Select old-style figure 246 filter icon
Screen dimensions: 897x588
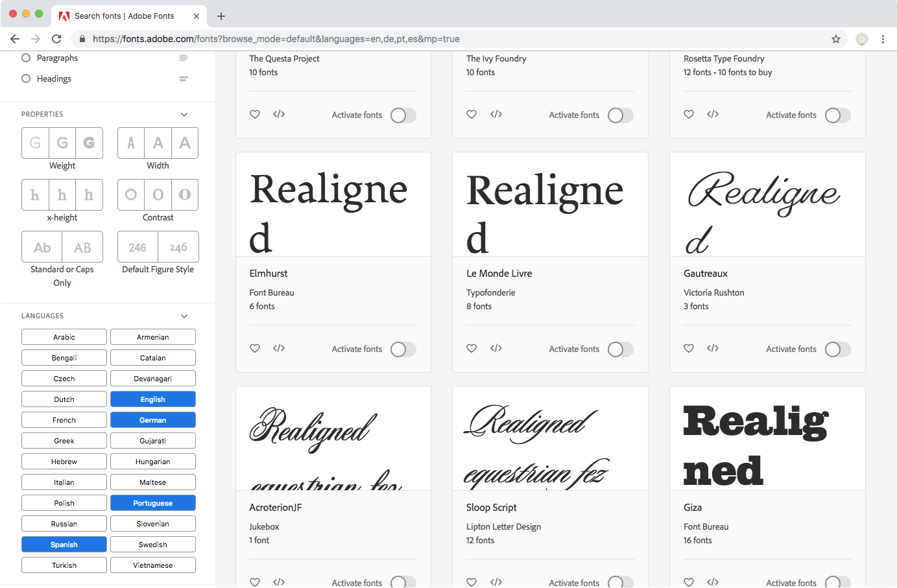coord(178,247)
